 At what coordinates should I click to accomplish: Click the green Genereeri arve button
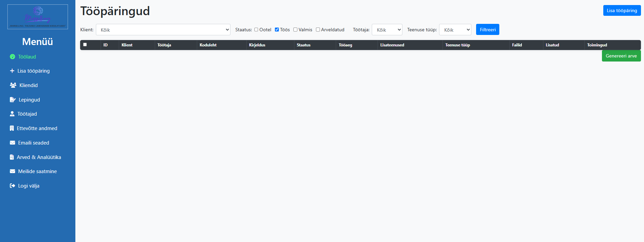[621, 56]
